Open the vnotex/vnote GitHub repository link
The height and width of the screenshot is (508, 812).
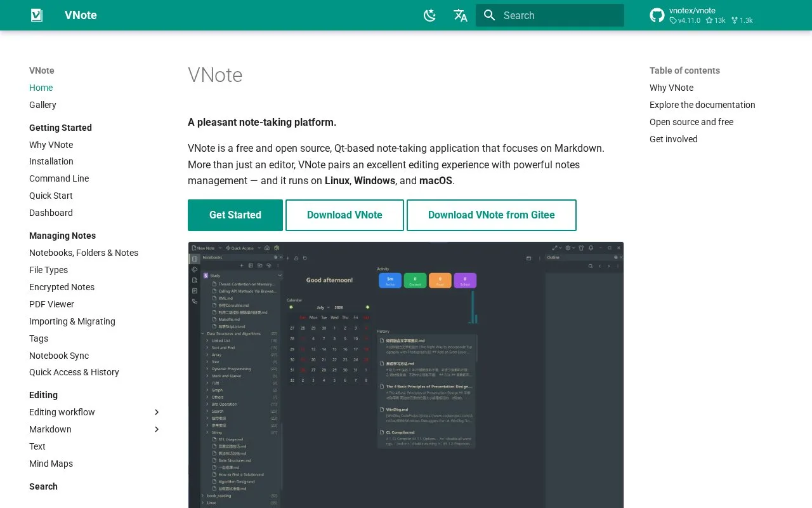pos(702,15)
